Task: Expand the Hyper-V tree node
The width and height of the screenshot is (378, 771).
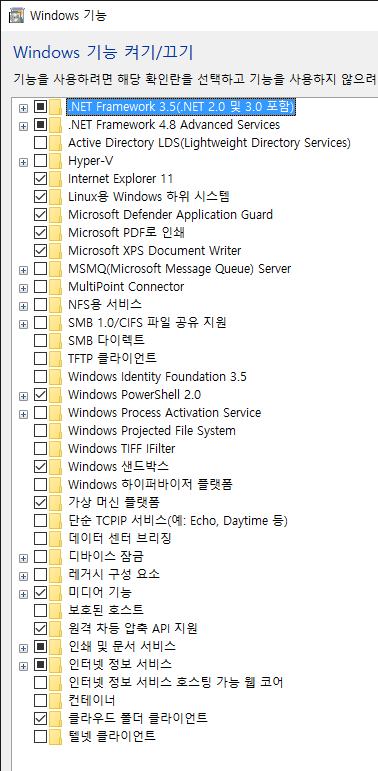Action: 23,161
